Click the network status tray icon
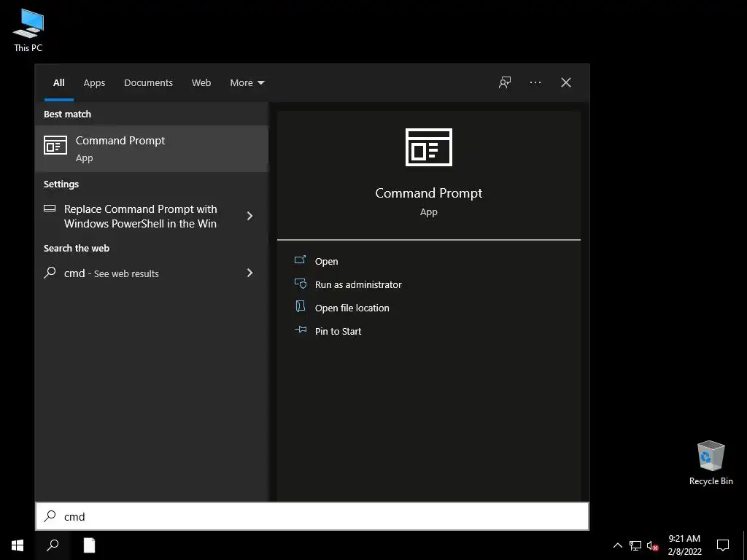Screen dimensions: 747x560 (635, 545)
